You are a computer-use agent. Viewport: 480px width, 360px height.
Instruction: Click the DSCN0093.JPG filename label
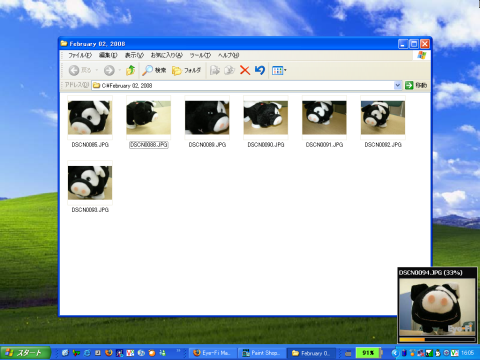(x=90, y=210)
